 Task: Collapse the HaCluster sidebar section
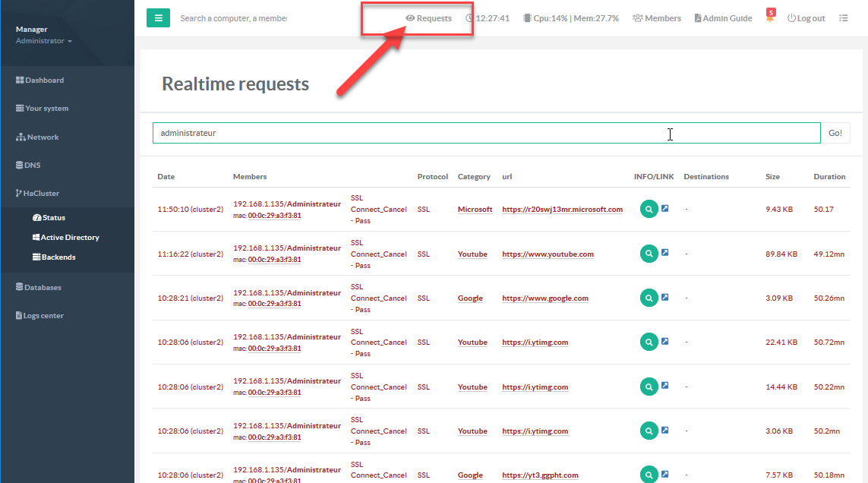click(x=41, y=194)
